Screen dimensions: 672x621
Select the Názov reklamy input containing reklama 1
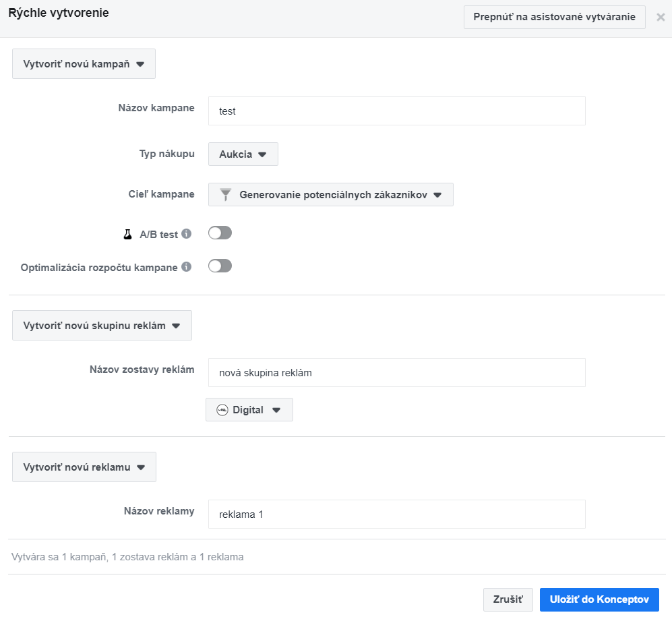(x=396, y=514)
